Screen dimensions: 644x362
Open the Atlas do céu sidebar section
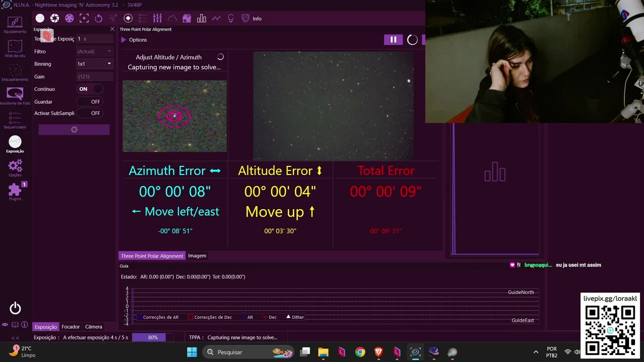[15, 48]
